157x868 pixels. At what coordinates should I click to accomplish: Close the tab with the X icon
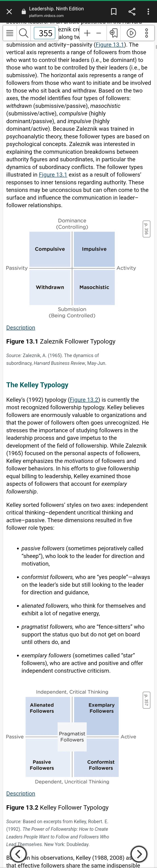9,12
